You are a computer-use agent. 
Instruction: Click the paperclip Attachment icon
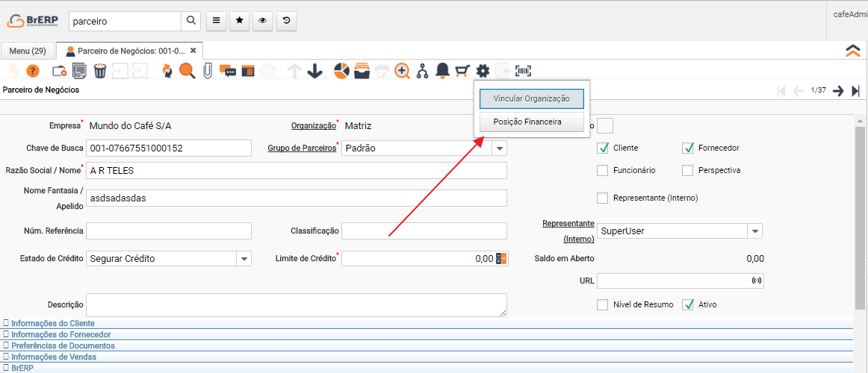pos(207,71)
